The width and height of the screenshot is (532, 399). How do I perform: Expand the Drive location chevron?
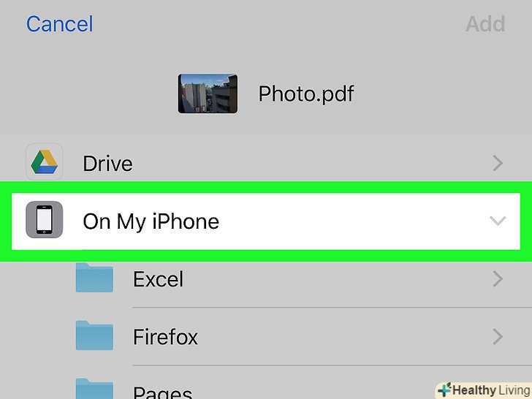point(497,163)
